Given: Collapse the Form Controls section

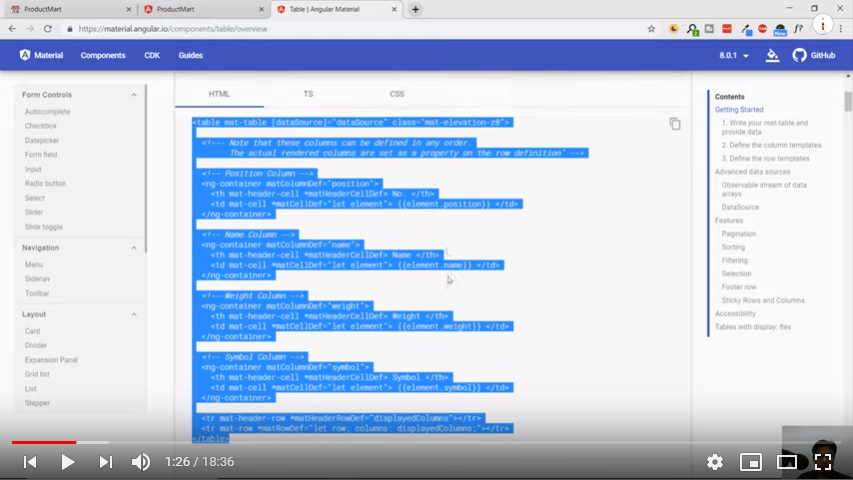Looking at the screenshot, I should coord(134,95).
